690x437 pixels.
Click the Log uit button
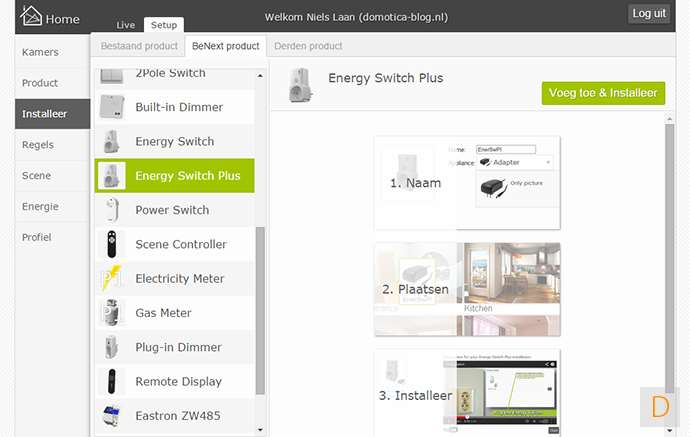[x=649, y=14]
